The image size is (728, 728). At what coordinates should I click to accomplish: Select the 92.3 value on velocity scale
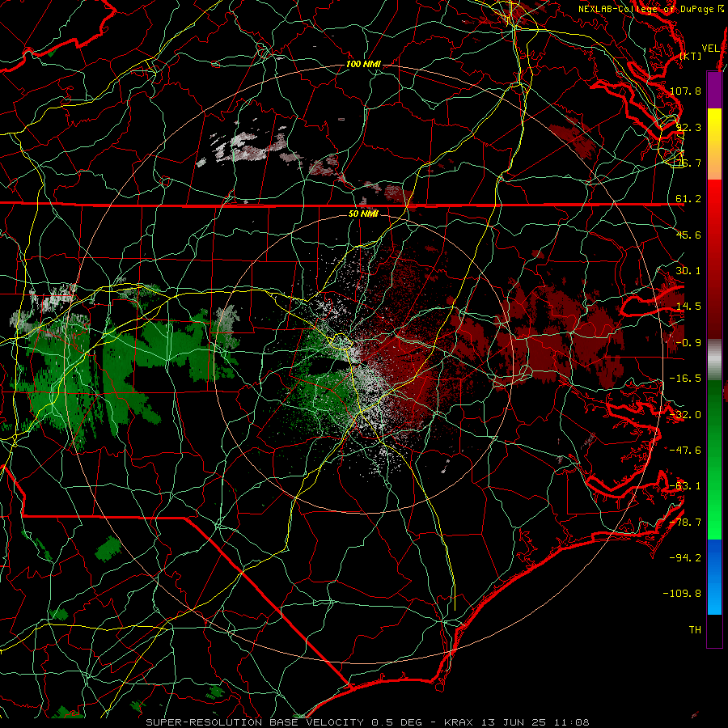pos(688,127)
